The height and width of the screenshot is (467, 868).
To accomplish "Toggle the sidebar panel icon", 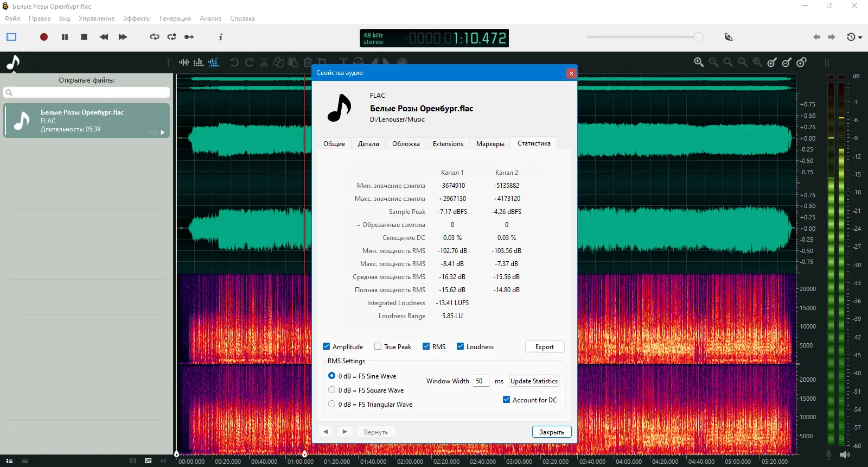I will pyautogui.click(x=11, y=37).
